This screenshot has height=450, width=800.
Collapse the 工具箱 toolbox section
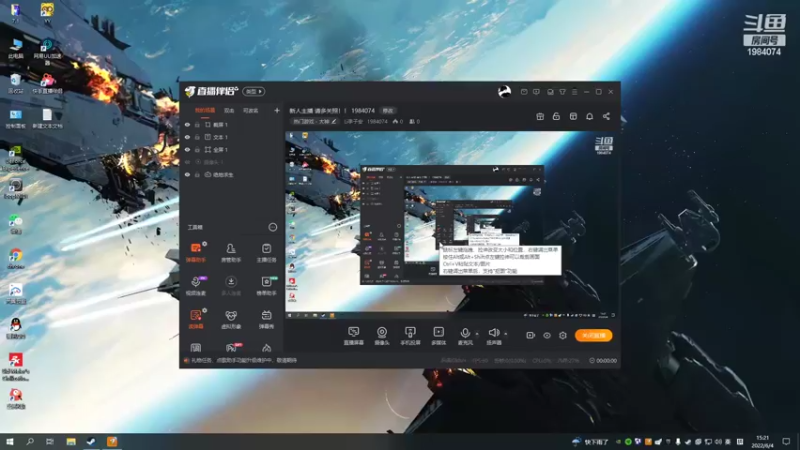click(x=272, y=227)
